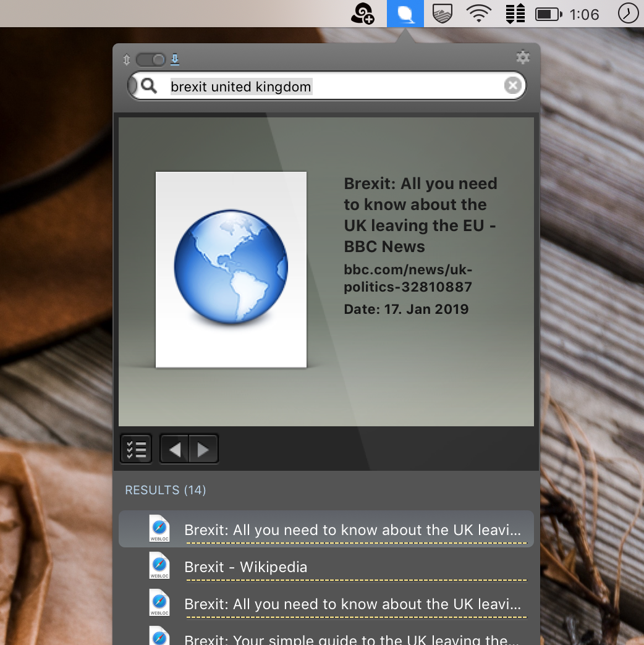Select the third Brexit: All you need result

[x=326, y=604]
